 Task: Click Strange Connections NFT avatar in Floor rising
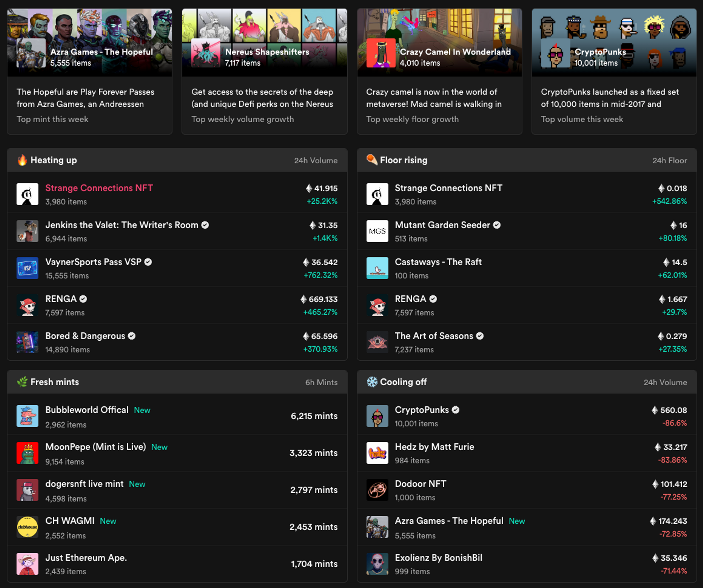pyautogui.click(x=377, y=194)
